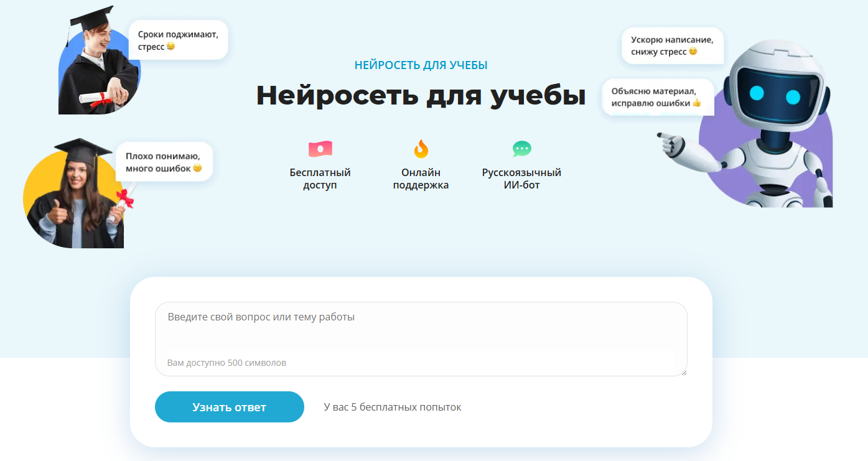
Task: Click the textarea resize handle corner
Action: click(683, 372)
